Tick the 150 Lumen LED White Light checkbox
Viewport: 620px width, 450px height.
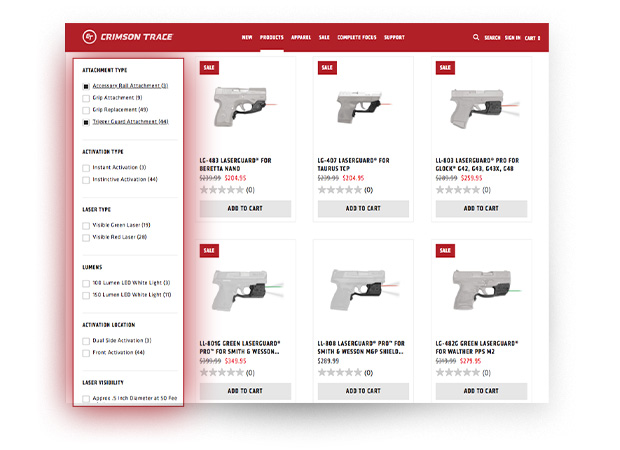86,295
